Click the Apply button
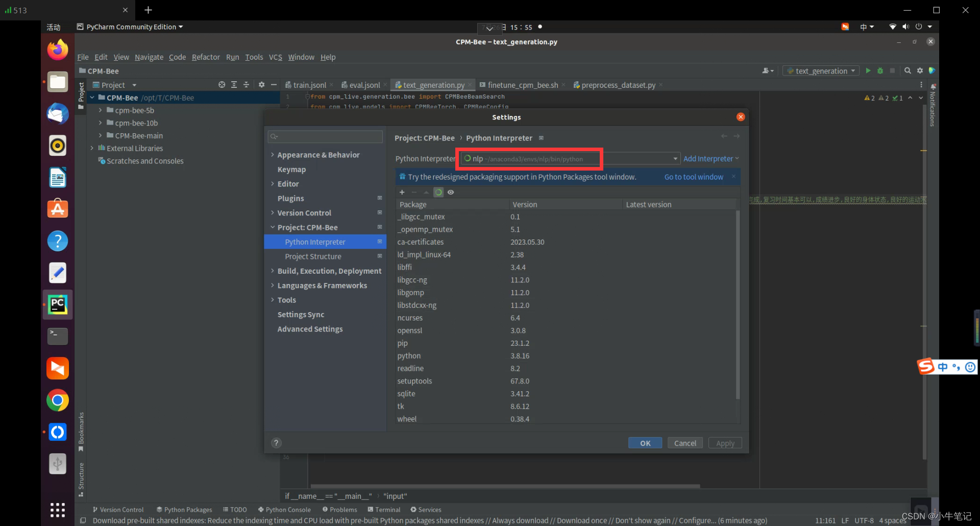Viewport: 980px width, 526px height. [x=725, y=443]
